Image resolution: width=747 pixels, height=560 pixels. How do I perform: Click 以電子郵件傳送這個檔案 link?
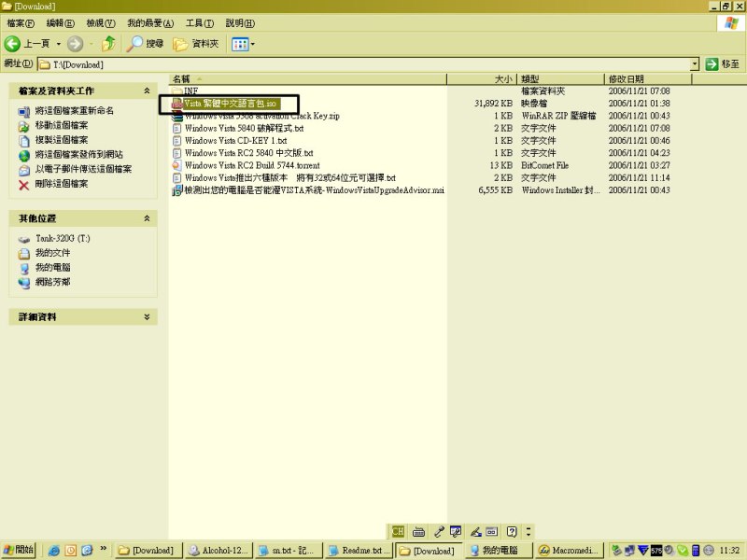pos(83,169)
